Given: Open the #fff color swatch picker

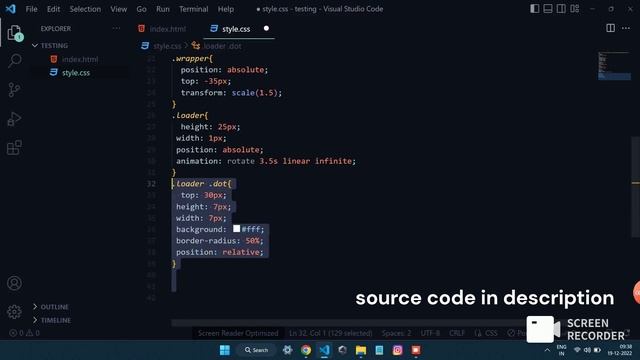Looking at the screenshot, I should coord(236,229).
